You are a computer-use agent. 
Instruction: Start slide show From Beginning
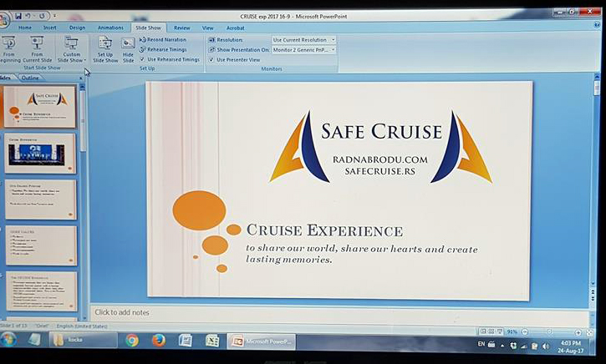(9, 49)
